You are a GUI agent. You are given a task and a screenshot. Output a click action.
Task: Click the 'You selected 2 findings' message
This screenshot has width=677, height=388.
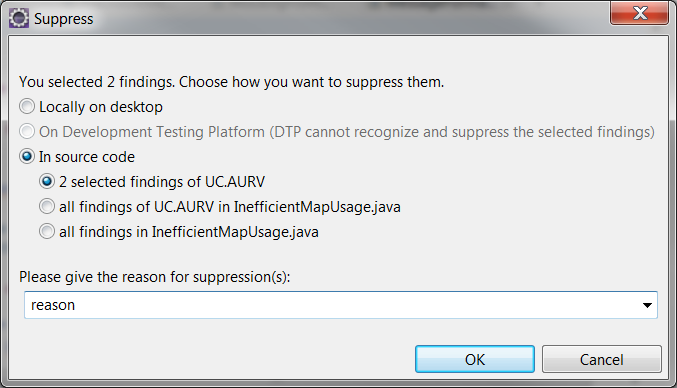(231, 82)
